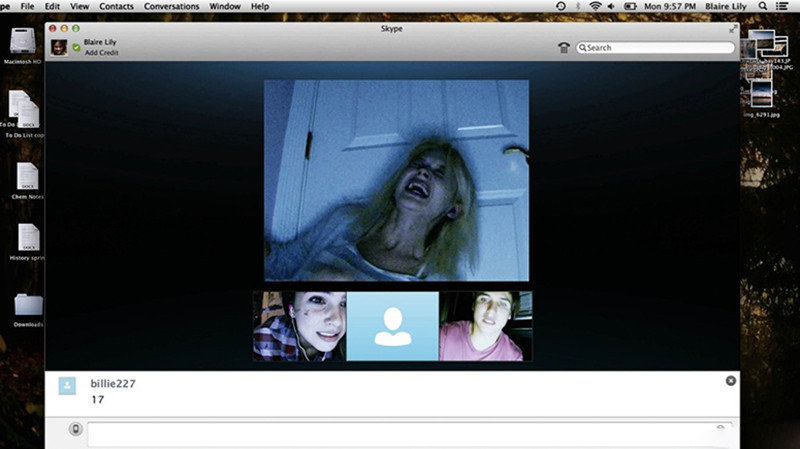Click the billie227 avatar icon
The width and height of the screenshot is (800, 449).
(67, 386)
